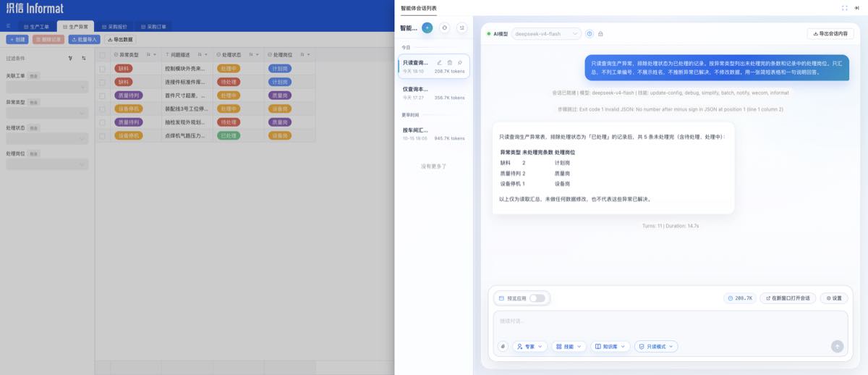Toggle the 预览应用 switch
The height and width of the screenshot is (375, 868).
537,298
